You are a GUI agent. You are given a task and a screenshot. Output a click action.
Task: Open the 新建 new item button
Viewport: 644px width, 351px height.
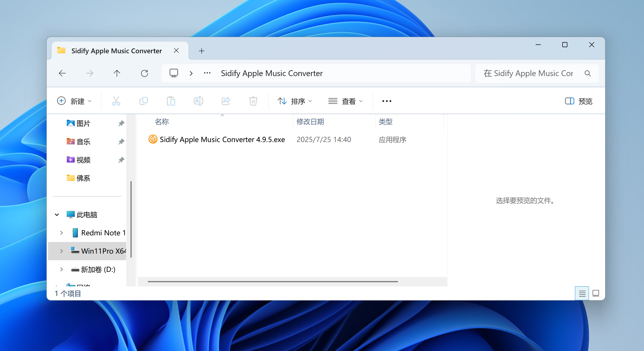74,101
